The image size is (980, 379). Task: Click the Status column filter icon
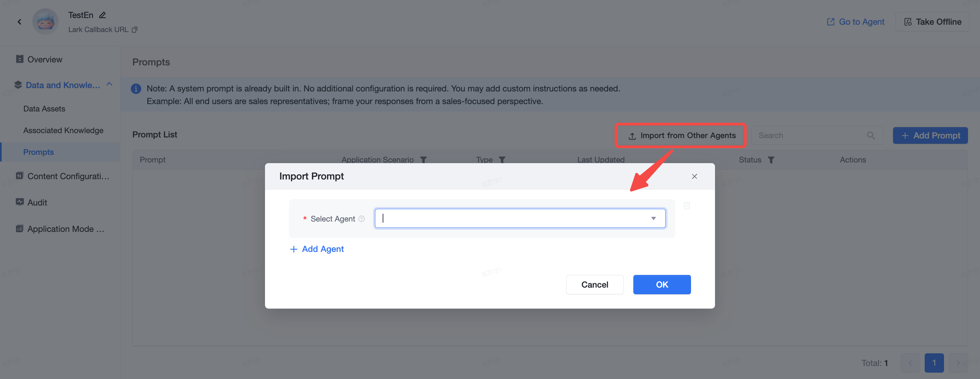click(771, 160)
